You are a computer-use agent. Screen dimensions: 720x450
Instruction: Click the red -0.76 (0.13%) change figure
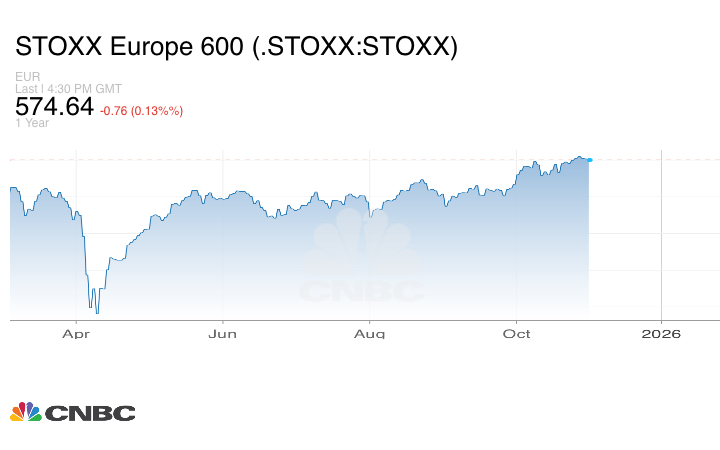pyautogui.click(x=142, y=110)
